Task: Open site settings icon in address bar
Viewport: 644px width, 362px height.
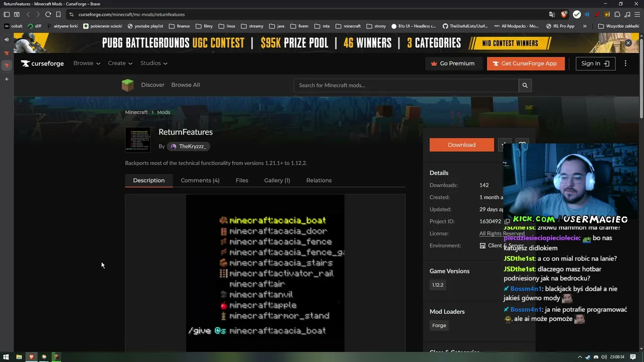Action: pyautogui.click(x=71, y=15)
